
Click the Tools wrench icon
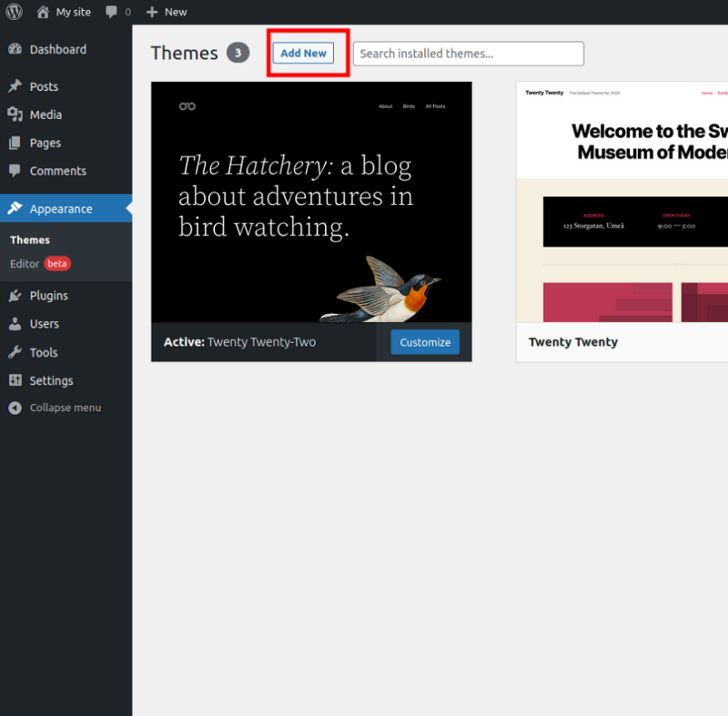pos(15,352)
